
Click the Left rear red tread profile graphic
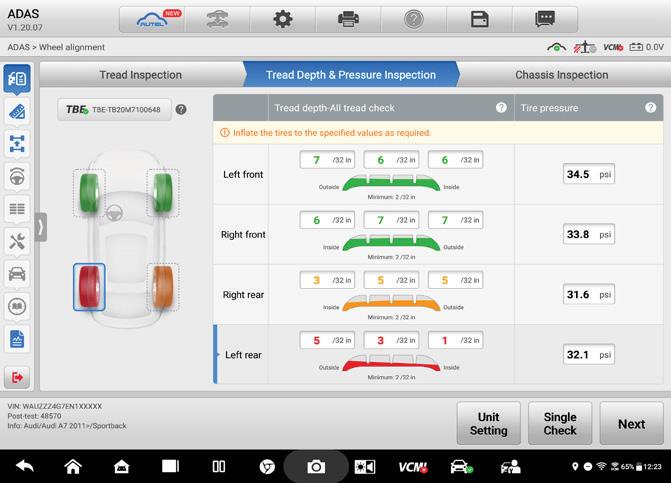[x=391, y=363]
